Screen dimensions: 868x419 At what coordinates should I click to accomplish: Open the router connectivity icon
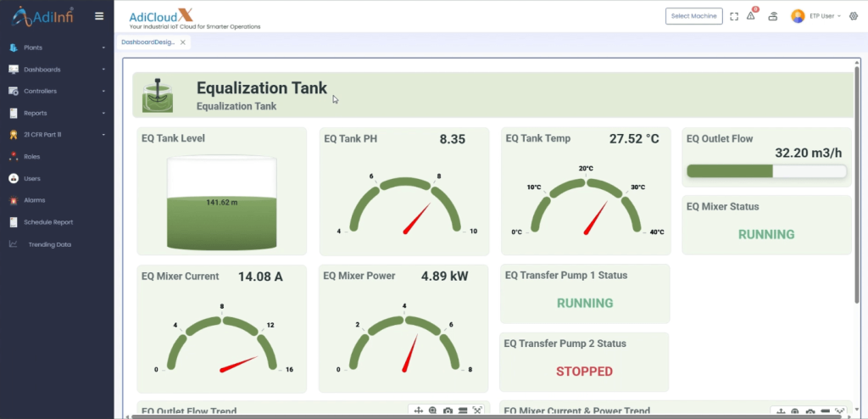pos(773,16)
